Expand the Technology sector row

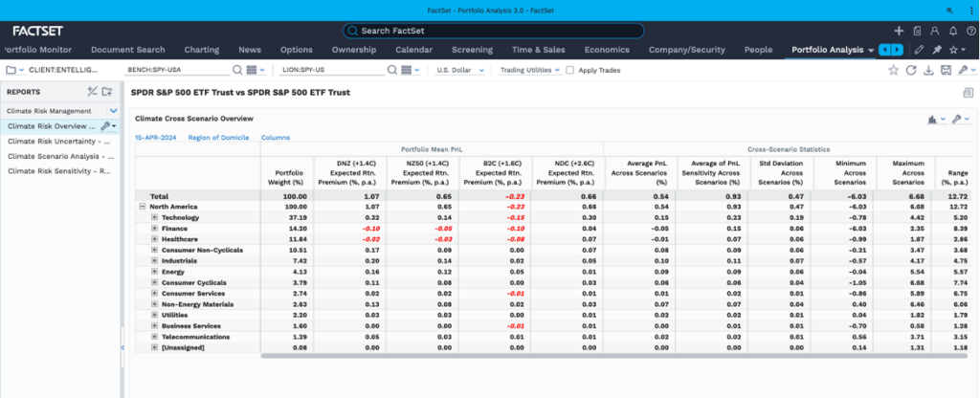tap(154, 217)
